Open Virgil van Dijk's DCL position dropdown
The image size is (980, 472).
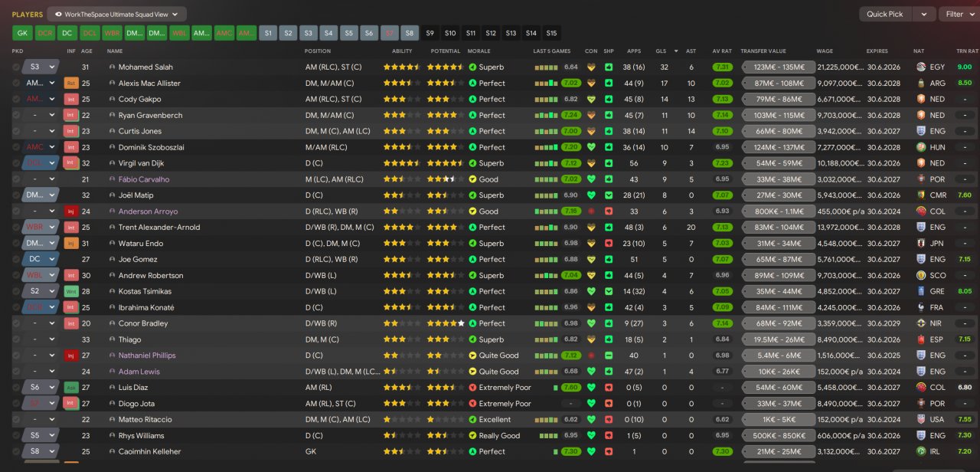(41, 163)
